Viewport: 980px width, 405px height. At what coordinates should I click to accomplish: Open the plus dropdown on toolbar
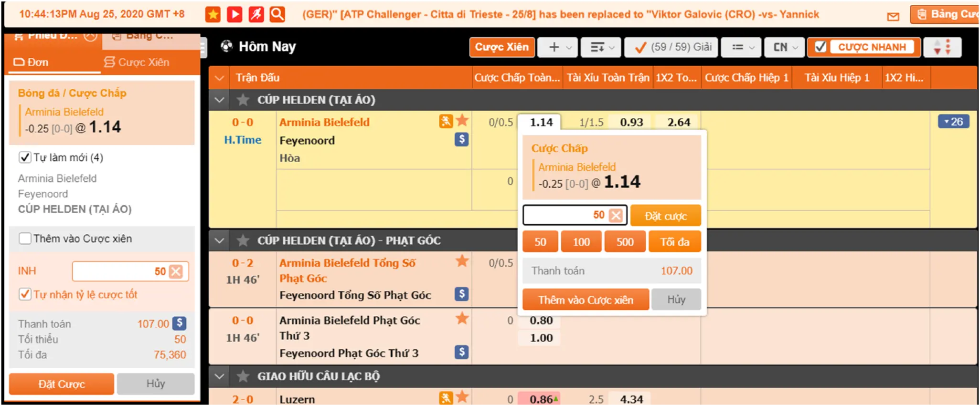pyautogui.click(x=557, y=47)
